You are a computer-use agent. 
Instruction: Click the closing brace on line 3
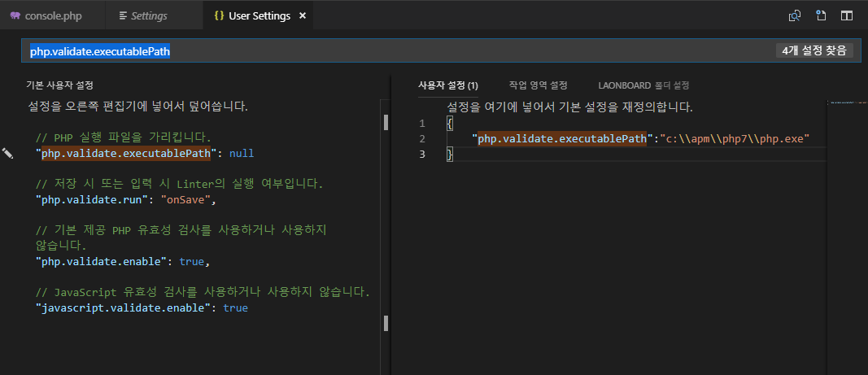click(x=450, y=154)
